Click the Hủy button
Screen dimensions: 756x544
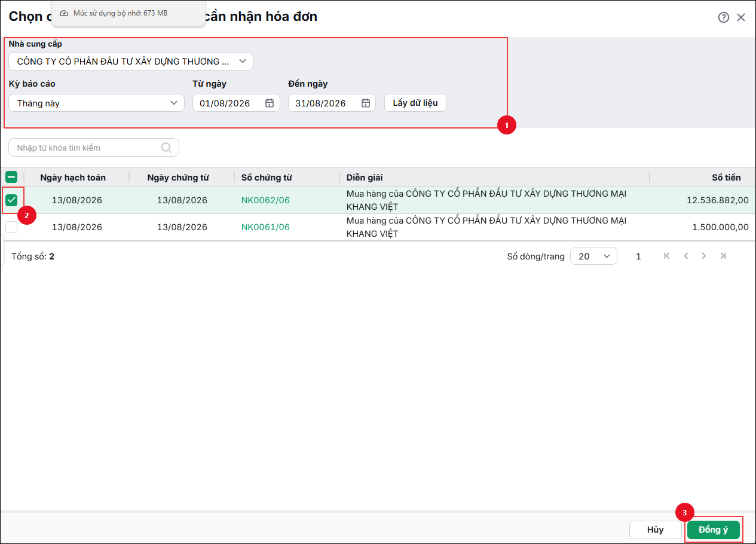click(656, 530)
